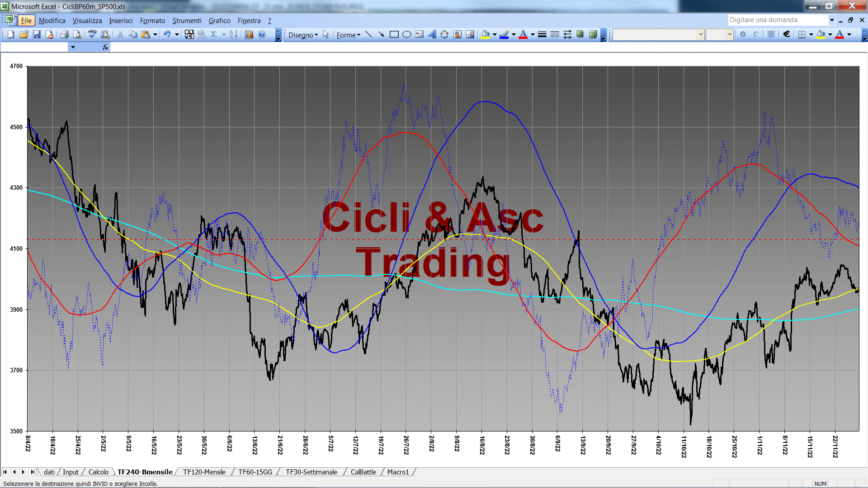
Task: Open the Disegno dropdown menu
Action: pyautogui.click(x=303, y=35)
